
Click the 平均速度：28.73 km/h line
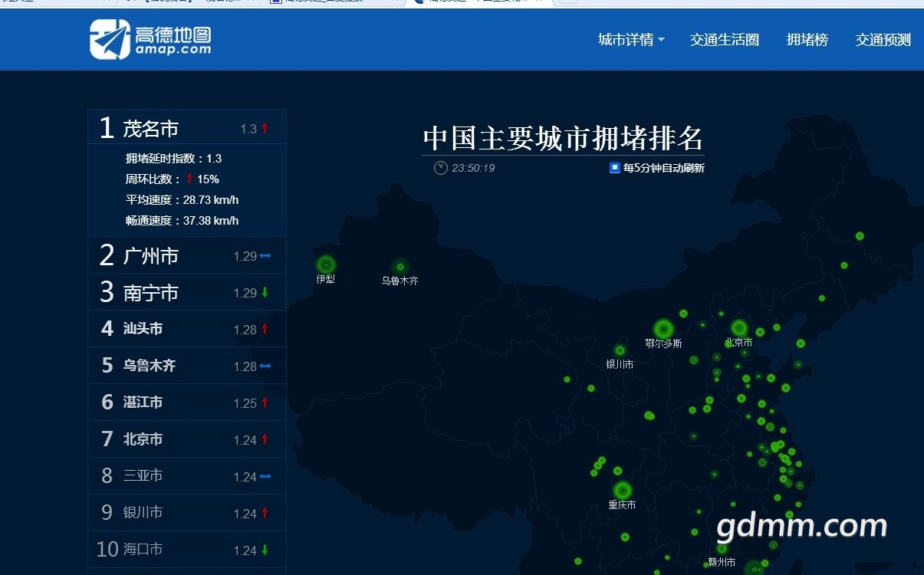(x=182, y=200)
